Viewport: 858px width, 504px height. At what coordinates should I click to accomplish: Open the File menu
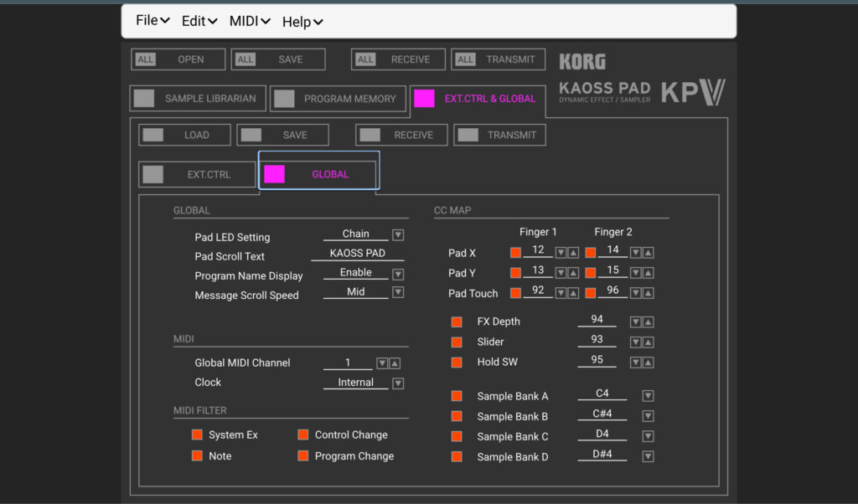152,21
